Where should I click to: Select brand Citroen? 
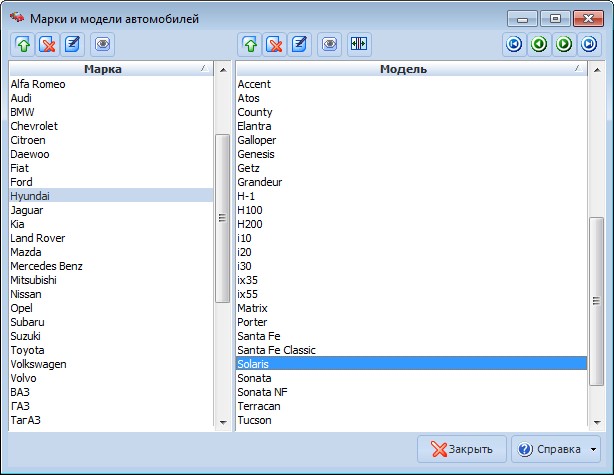[x=111, y=140]
